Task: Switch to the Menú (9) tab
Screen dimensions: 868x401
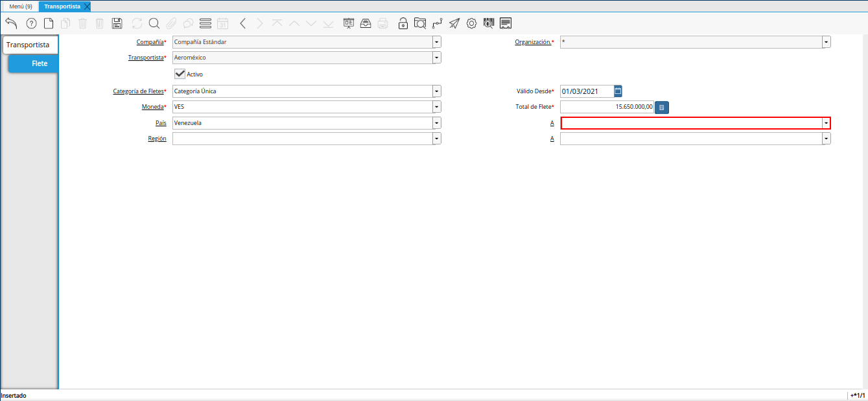Action: [20, 6]
